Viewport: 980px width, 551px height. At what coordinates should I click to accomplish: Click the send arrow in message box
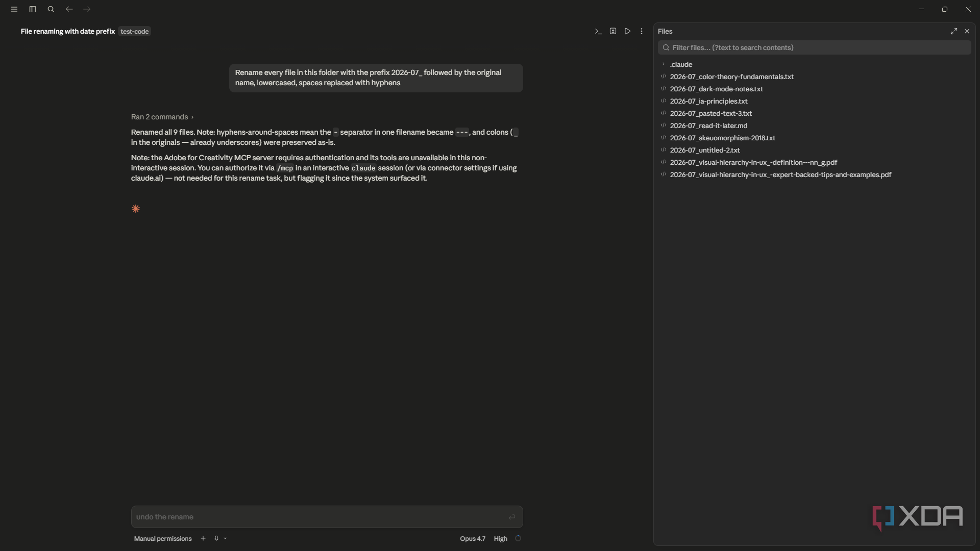click(512, 517)
